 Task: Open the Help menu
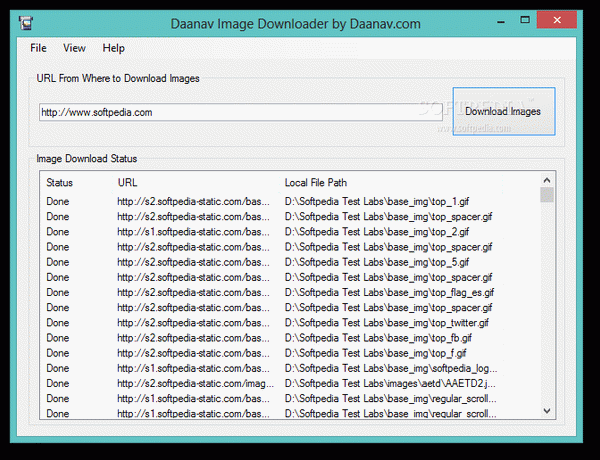pyautogui.click(x=114, y=48)
